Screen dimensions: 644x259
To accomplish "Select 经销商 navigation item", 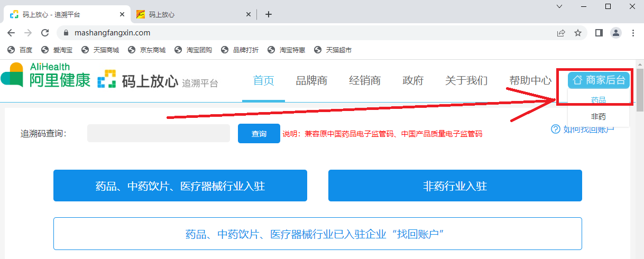I will (365, 81).
